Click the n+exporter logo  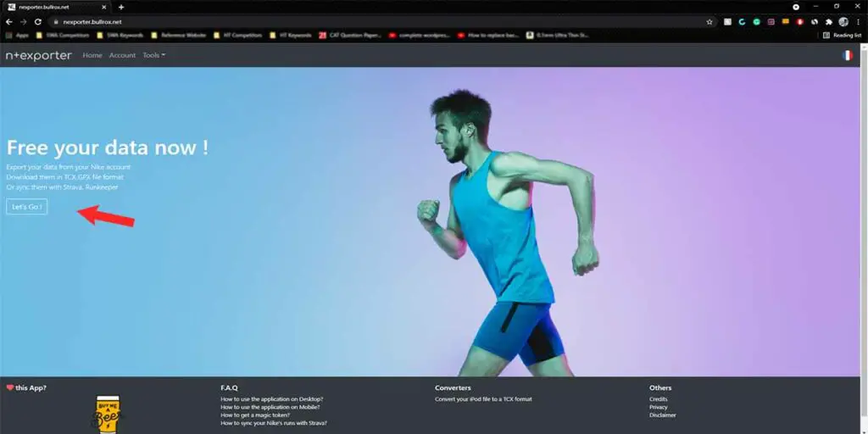pos(39,55)
